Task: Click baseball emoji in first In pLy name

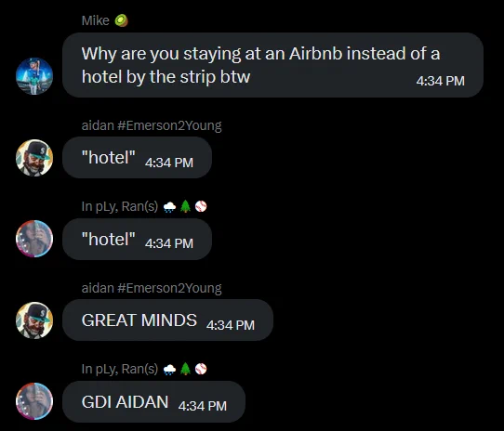Action: tap(201, 206)
